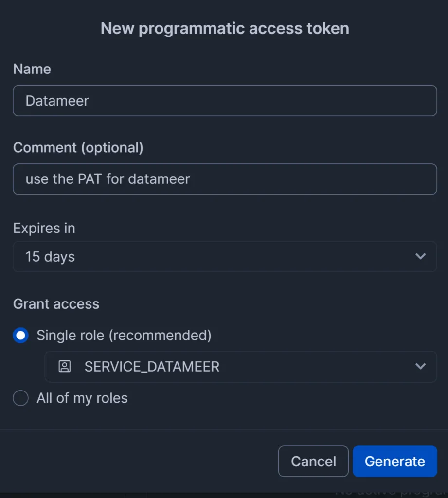The width and height of the screenshot is (448, 498).
Task: Click the 'Name' field label
Action: click(32, 69)
